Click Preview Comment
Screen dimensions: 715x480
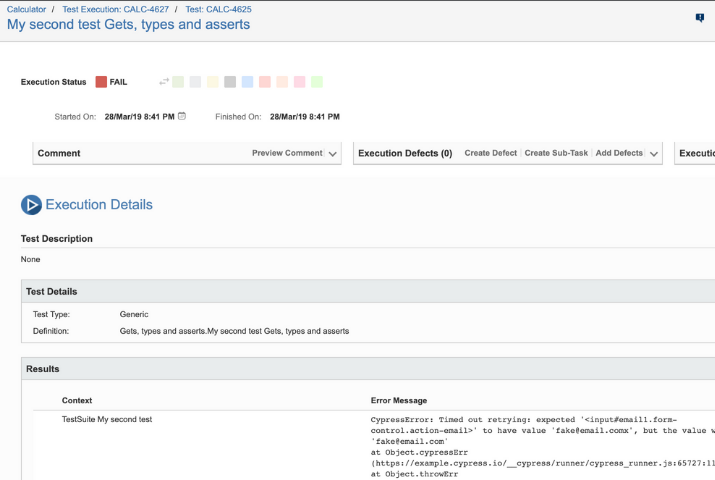pyautogui.click(x=287, y=153)
